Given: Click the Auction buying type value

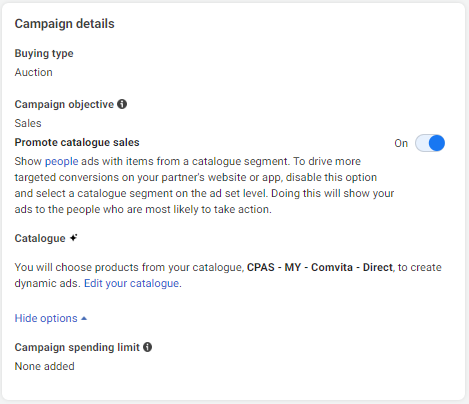Looking at the screenshot, I should pyautogui.click(x=34, y=72).
